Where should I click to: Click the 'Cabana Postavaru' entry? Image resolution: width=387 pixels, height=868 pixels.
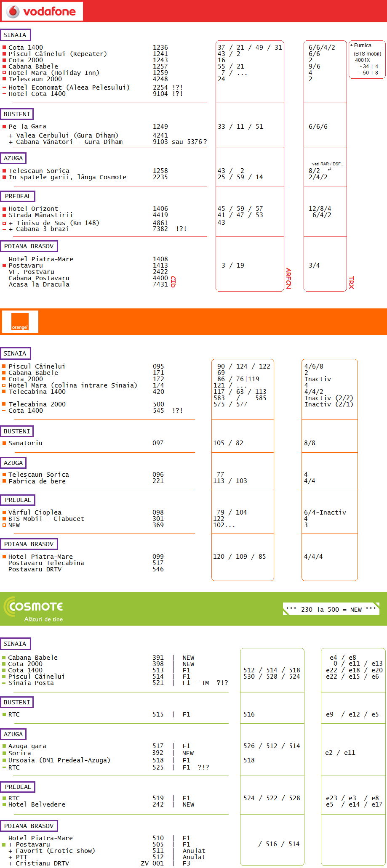[39, 278]
